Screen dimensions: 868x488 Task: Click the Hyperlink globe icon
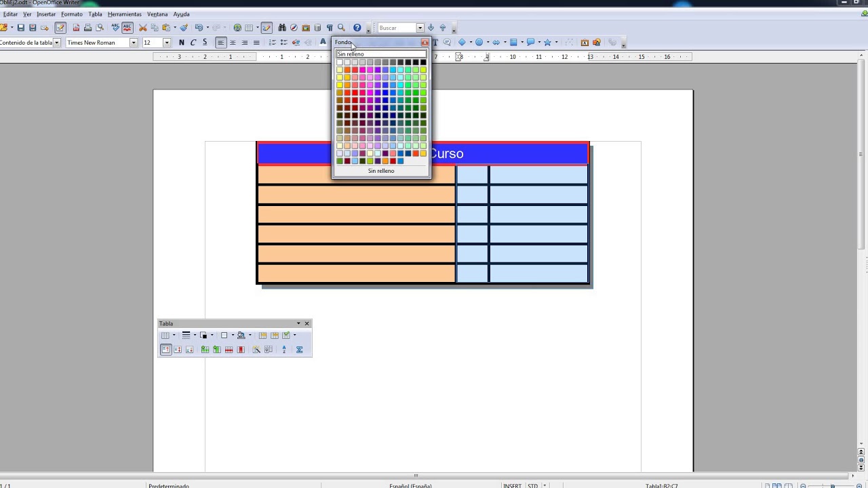(x=237, y=28)
